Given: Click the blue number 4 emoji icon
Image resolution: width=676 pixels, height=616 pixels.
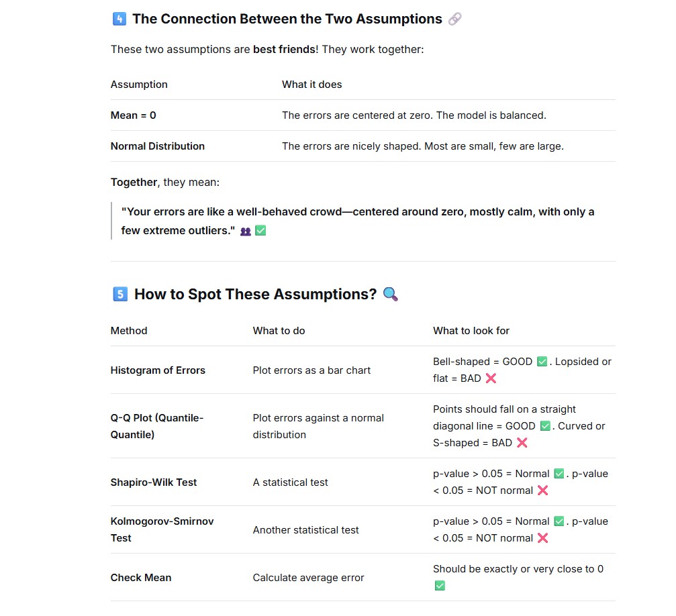Looking at the screenshot, I should 119,19.
